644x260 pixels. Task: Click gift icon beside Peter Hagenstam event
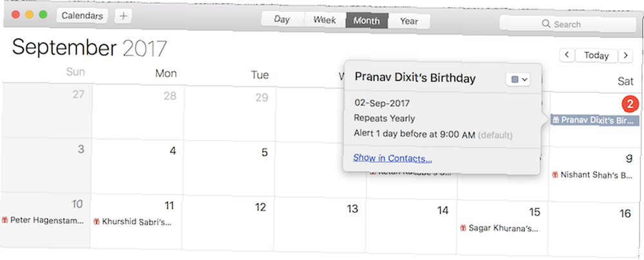click(5, 220)
